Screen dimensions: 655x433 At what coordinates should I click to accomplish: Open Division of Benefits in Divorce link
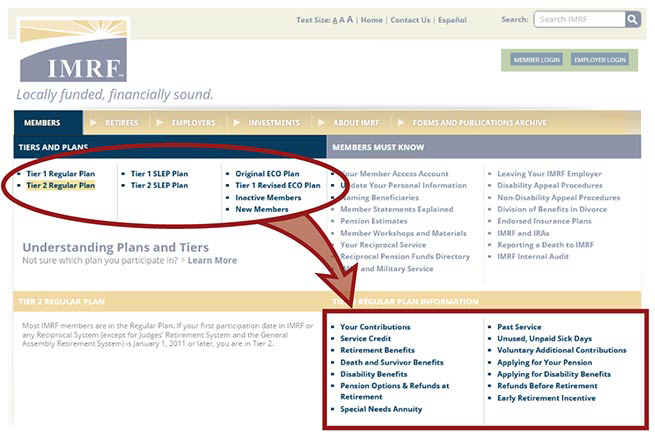552,209
